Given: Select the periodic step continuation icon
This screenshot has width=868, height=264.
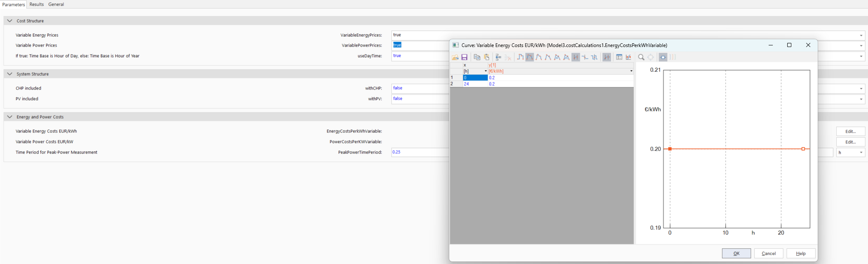Looking at the screenshot, I should tap(594, 57).
